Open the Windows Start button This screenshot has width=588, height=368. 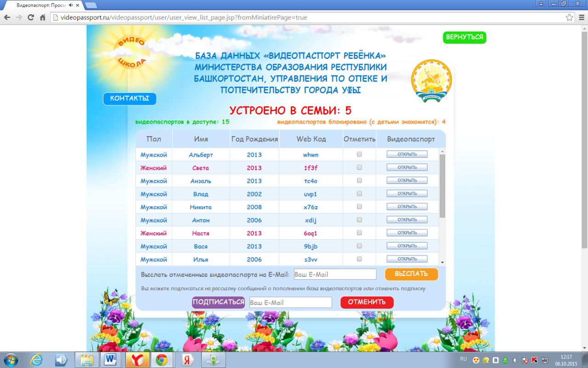point(11,360)
